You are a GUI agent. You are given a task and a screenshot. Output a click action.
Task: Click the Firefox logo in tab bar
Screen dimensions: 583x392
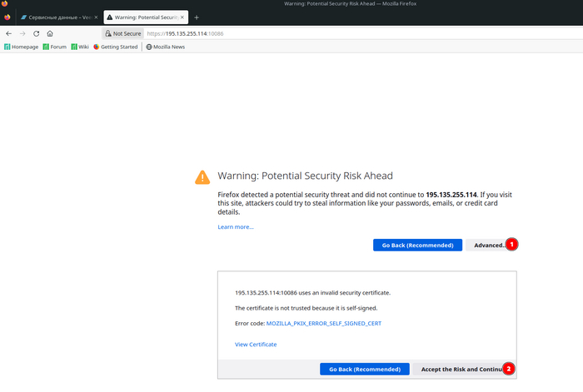pyautogui.click(x=7, y=17)
